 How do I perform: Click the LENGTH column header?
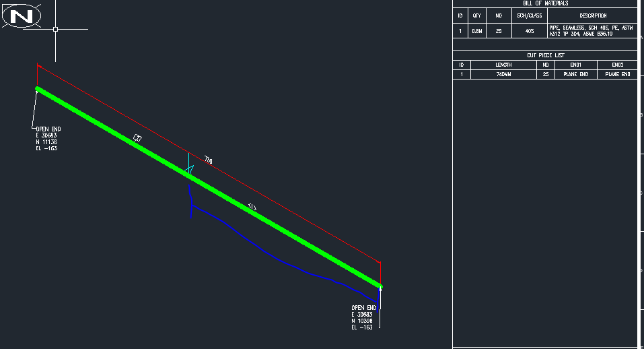[x=503, y=65]
